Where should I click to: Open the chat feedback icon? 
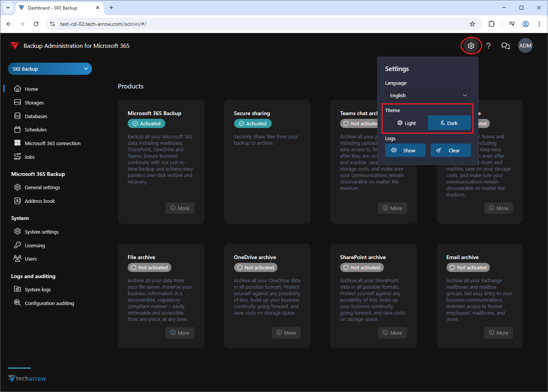pos(505,46)
